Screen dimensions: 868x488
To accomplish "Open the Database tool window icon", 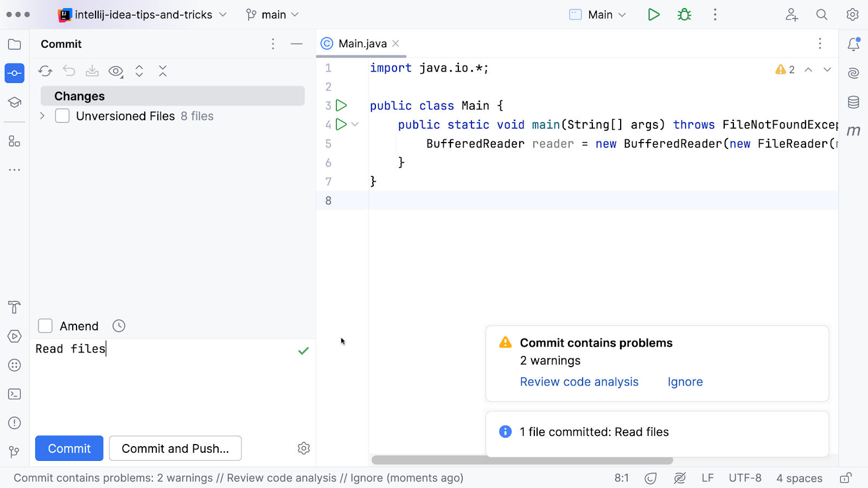I will tap(853, 102).
